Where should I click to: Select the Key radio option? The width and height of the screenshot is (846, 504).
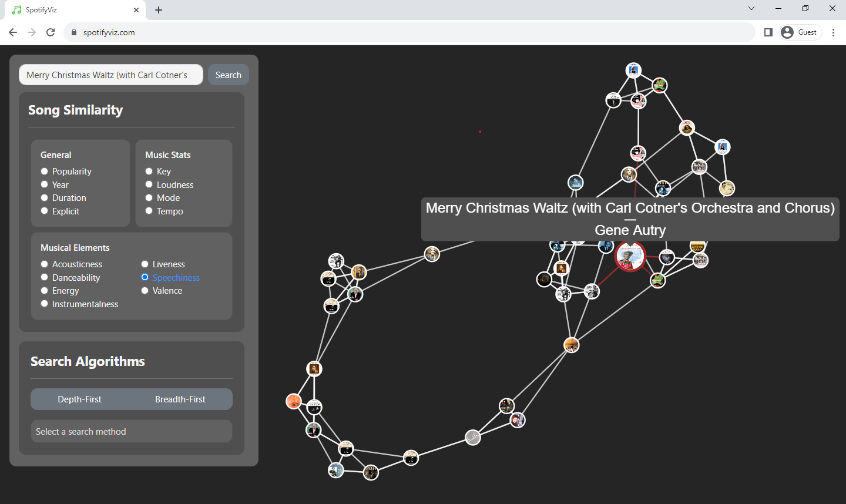149,172
